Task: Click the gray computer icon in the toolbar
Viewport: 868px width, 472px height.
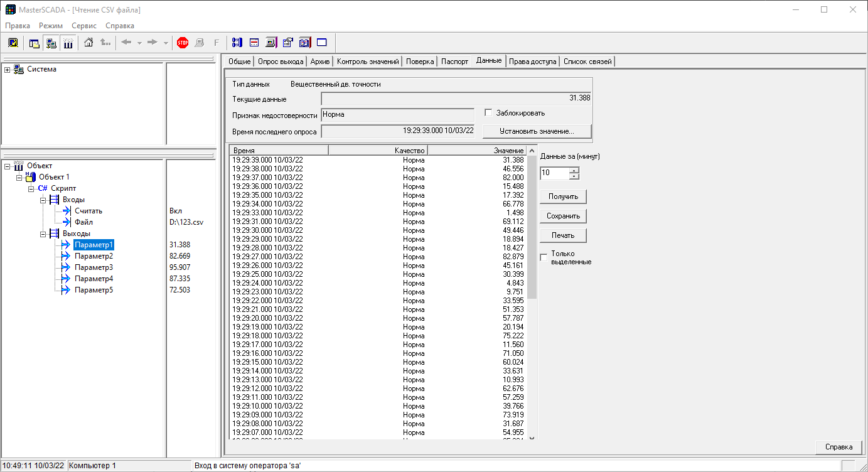Action: (x=200, y=43)
